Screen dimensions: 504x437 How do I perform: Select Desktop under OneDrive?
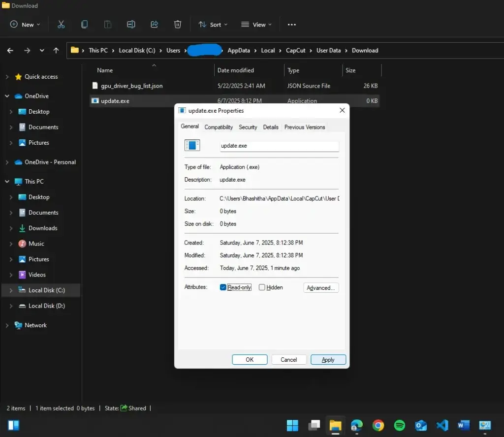coord(39,112)
